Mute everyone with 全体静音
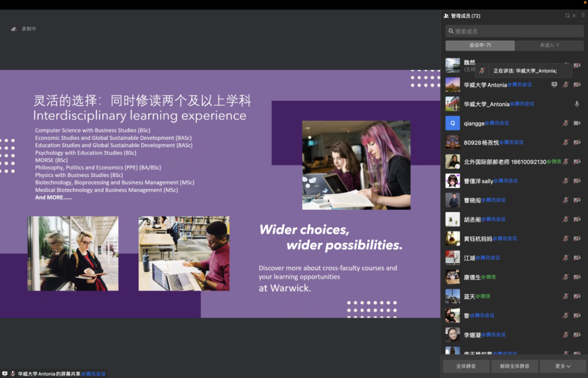This screenshot has width=588, height=378. click(466, 366)
